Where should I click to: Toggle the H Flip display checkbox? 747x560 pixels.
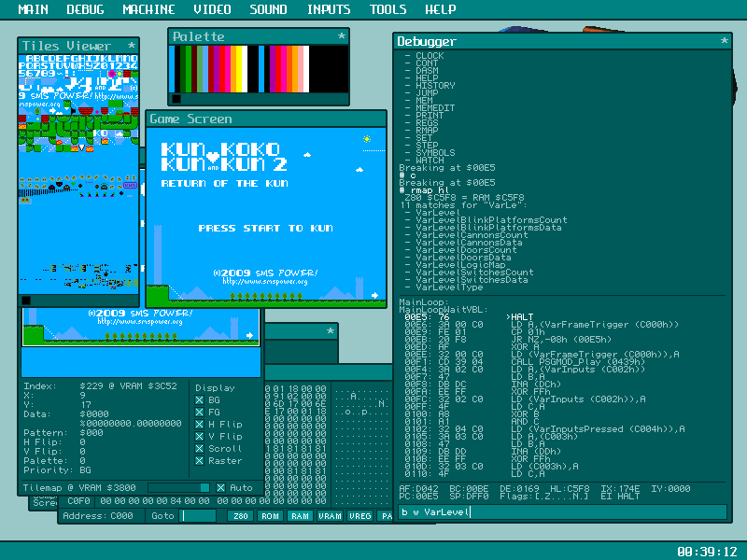pyautogui.click(x=200, y=425)
